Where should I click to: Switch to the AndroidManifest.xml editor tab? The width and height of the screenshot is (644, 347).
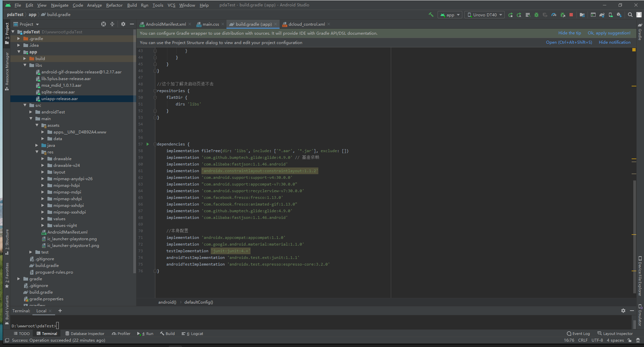(165, 24)
